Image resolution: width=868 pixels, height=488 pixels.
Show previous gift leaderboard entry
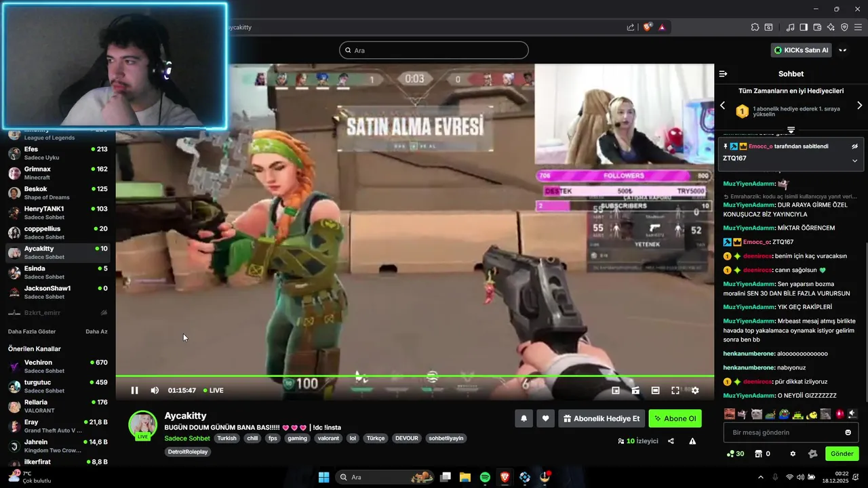pos(722,106)
